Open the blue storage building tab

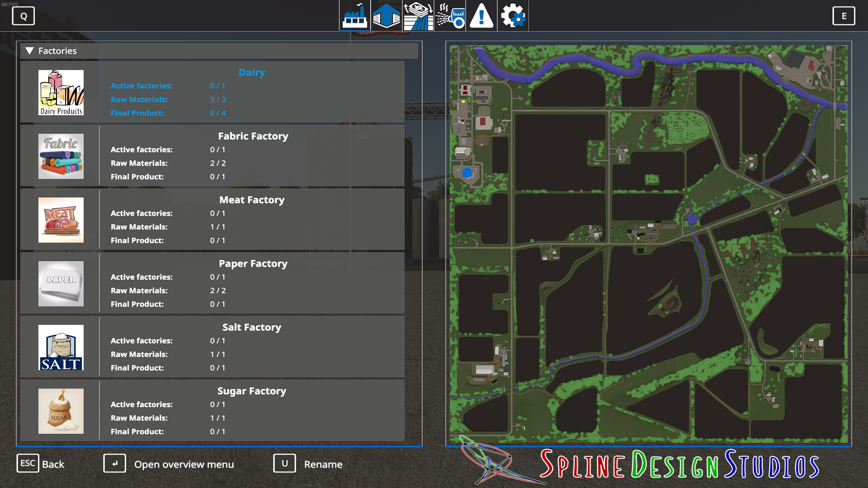tap(387, 16)
